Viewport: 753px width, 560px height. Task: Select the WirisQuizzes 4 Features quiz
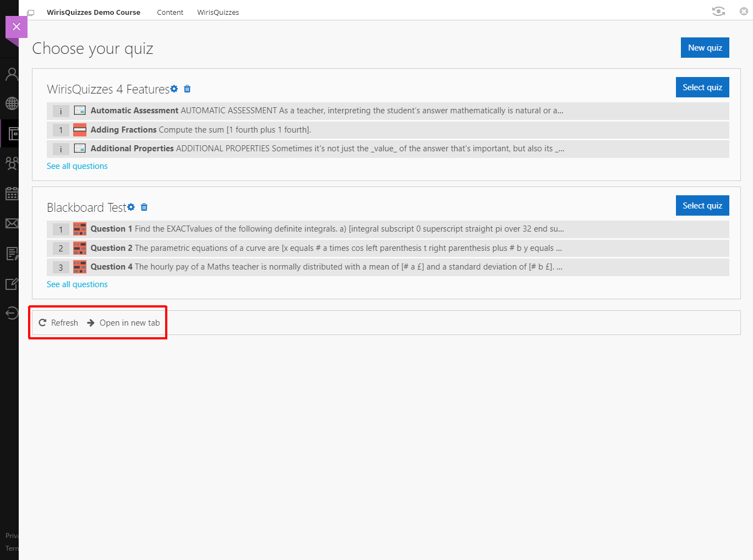pyautogui.click(x=702, y=87)
